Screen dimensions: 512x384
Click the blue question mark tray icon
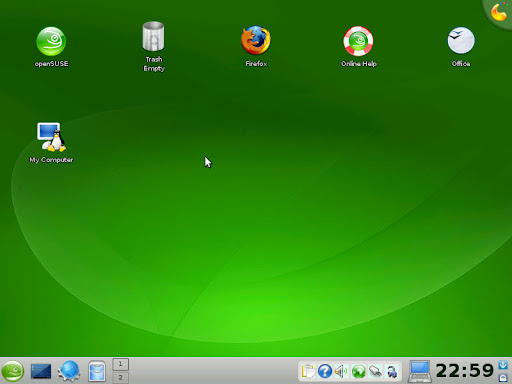(x=325, y=371)
